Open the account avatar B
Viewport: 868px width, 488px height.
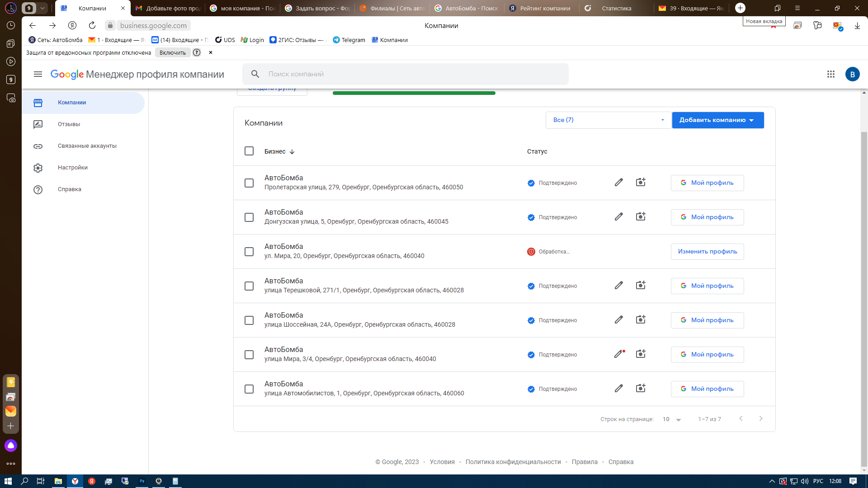[x=853, y=74]
